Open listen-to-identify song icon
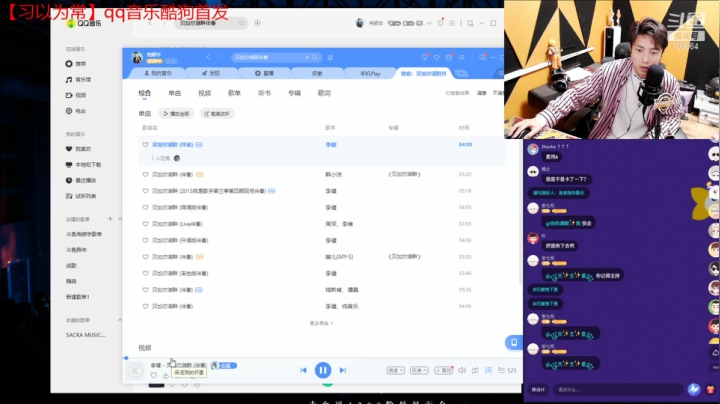 330,57
